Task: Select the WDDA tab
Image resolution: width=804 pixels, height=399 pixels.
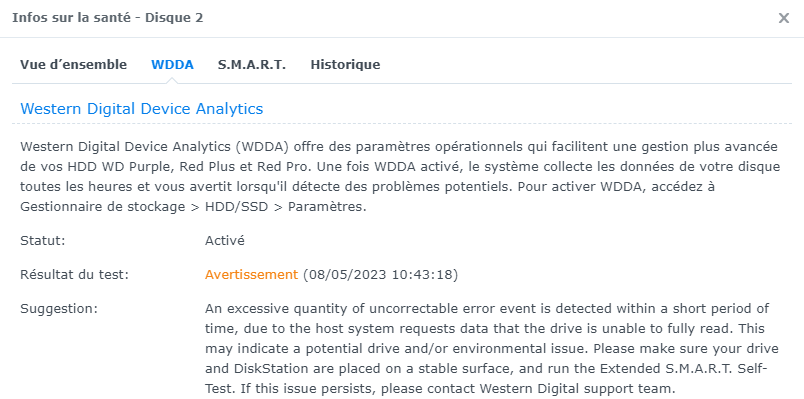Action: click(x=172, y=65)
